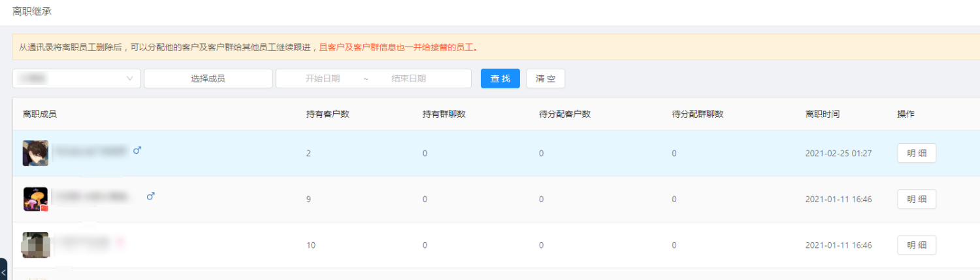Click the 待分配客户数 column header
980x280 pixels.
[x=564, y=114]
